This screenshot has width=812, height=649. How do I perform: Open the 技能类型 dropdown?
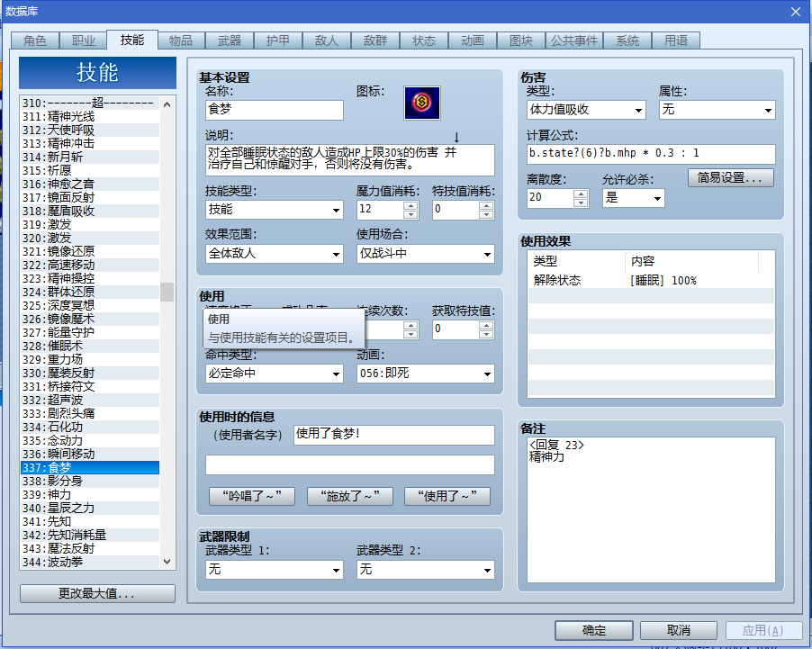coord(275,210)
